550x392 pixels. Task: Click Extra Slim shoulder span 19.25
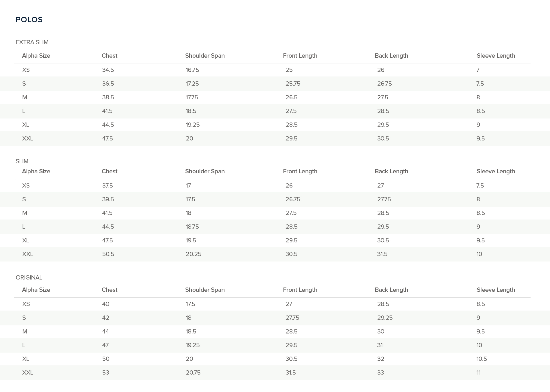pyautogui.click(x=193, y=125)
